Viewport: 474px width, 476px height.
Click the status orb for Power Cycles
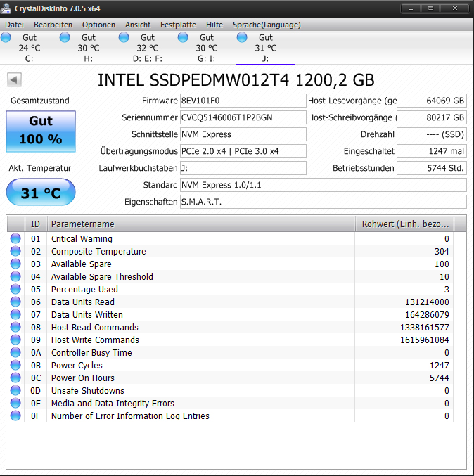point(15,365)
